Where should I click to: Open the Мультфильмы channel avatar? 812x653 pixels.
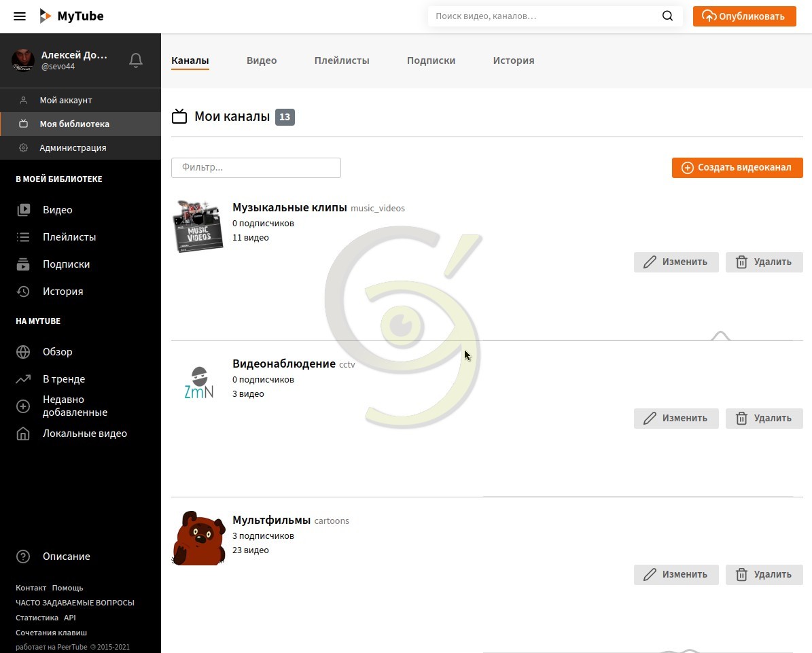199,538
